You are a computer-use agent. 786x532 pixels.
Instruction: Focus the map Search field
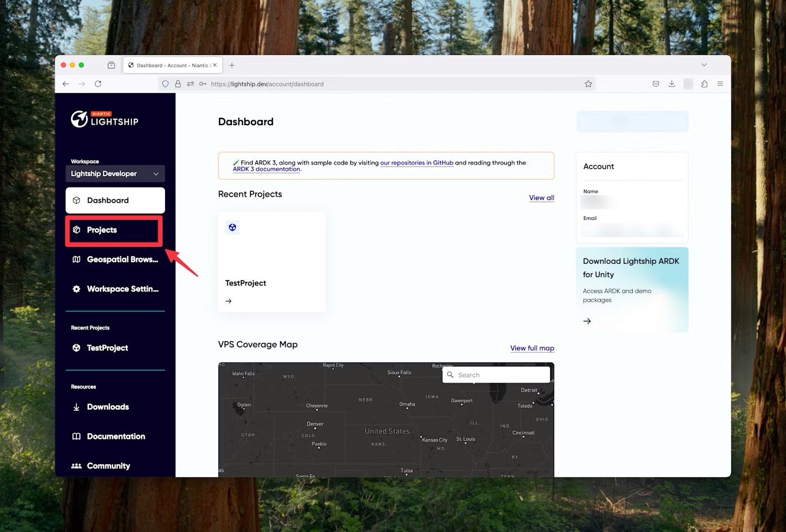496,375
